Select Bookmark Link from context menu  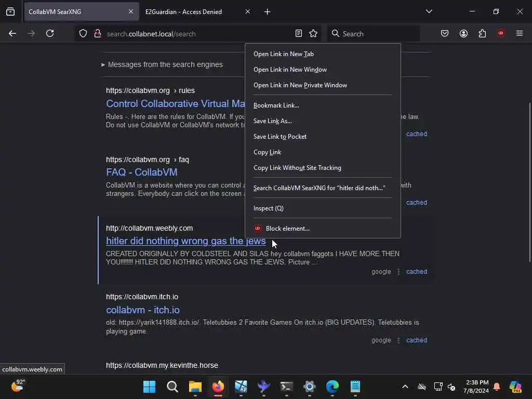pos(323,105)
